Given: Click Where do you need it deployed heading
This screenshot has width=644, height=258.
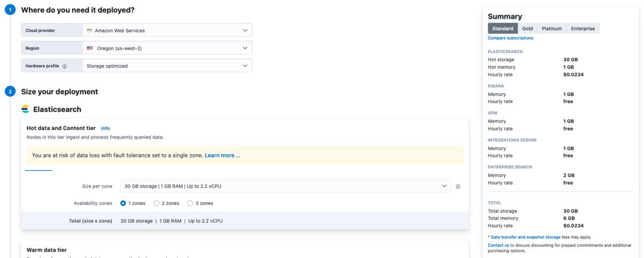Looking at the screenshot, I should pos(78,10).
